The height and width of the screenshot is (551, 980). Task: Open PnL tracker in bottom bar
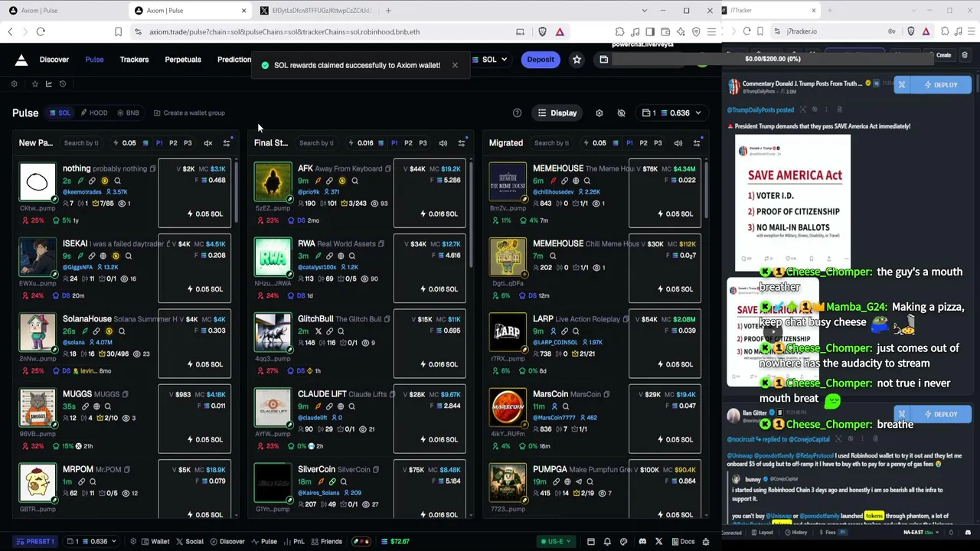point(294,542)
